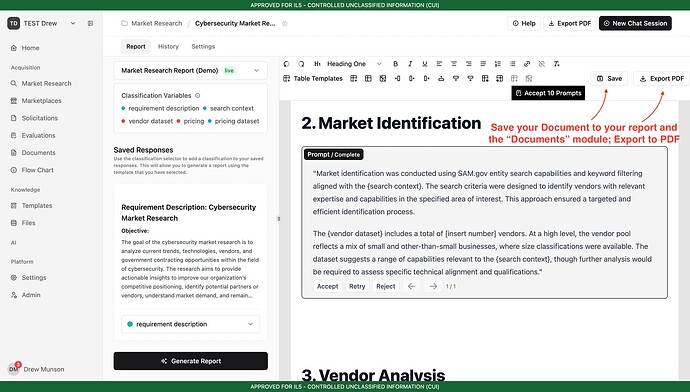Click the redo icon in editor toolbar
Image resolution: width=690 pixels, height=392 pixels.
[301, 64]
